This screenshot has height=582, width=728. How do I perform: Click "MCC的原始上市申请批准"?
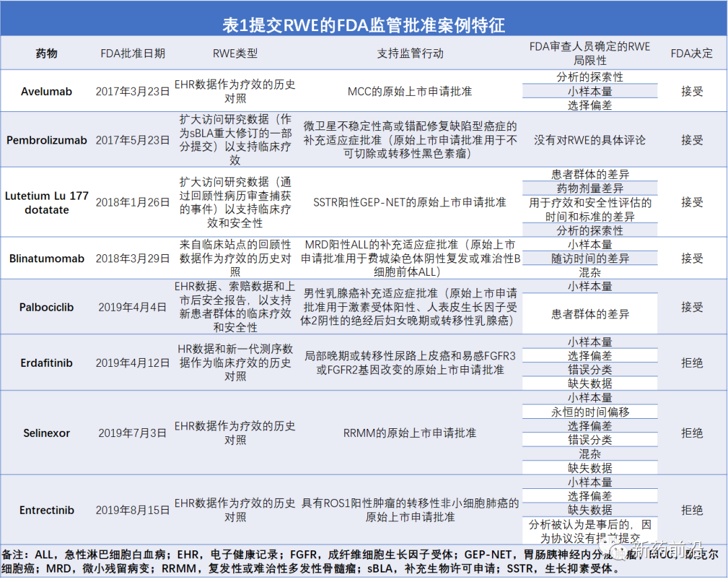[410, 92]
